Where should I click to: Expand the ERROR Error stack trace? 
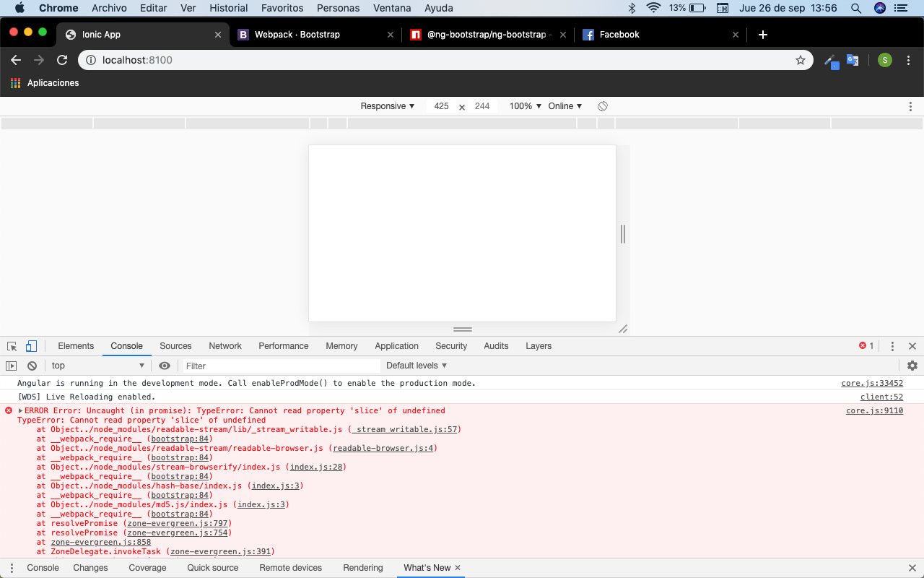coord(21,410)
